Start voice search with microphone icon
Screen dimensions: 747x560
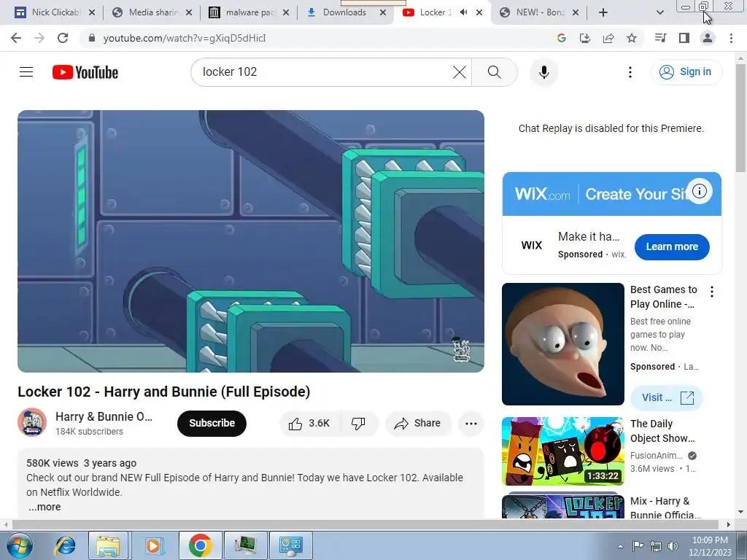(x=543, y=72)
